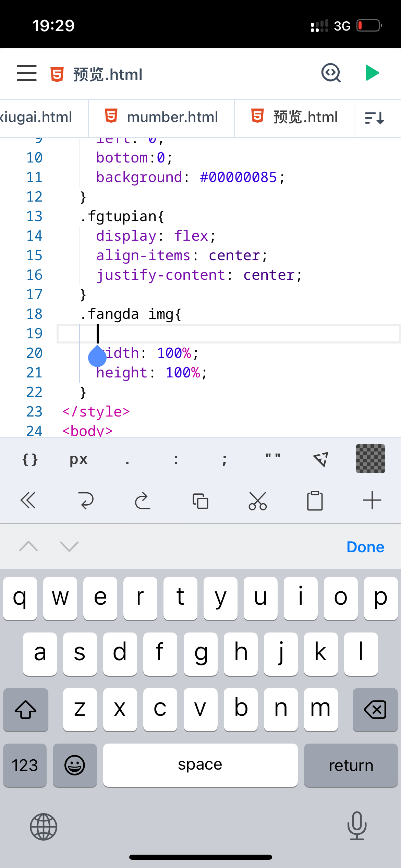
Task: Run the code with the green play button
Action: pyautogui.click(x=372, y=73)
